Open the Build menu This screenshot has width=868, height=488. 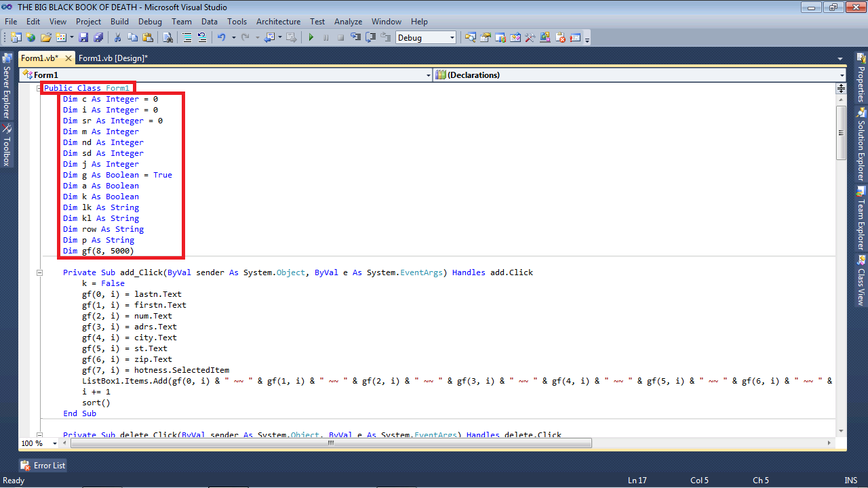119,22
